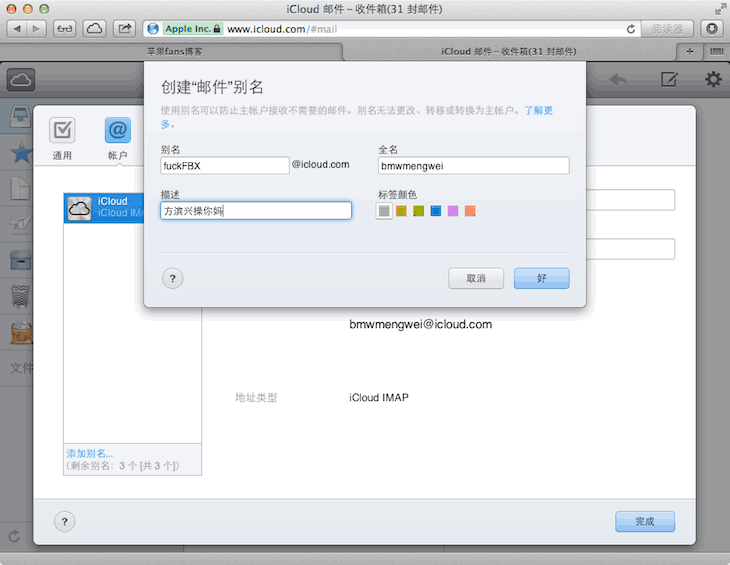
Task: Open Drafts folder in sidebar
Action: tap(20, 188)
